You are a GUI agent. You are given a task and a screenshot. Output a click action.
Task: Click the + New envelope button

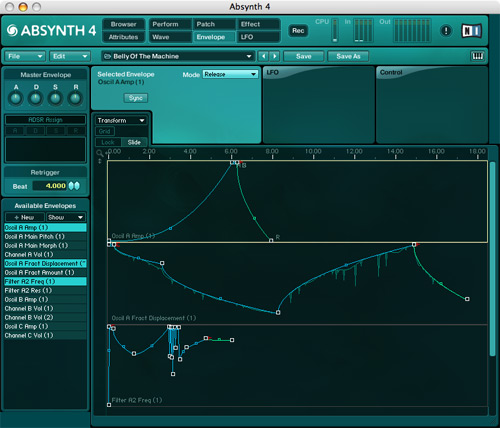click(x=25, y=217)
